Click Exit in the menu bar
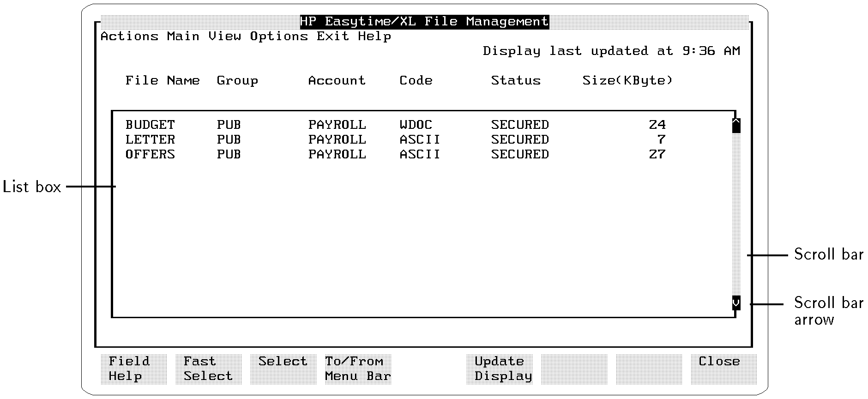This screenshot has width=868, height=399. [x=332, y=36]
